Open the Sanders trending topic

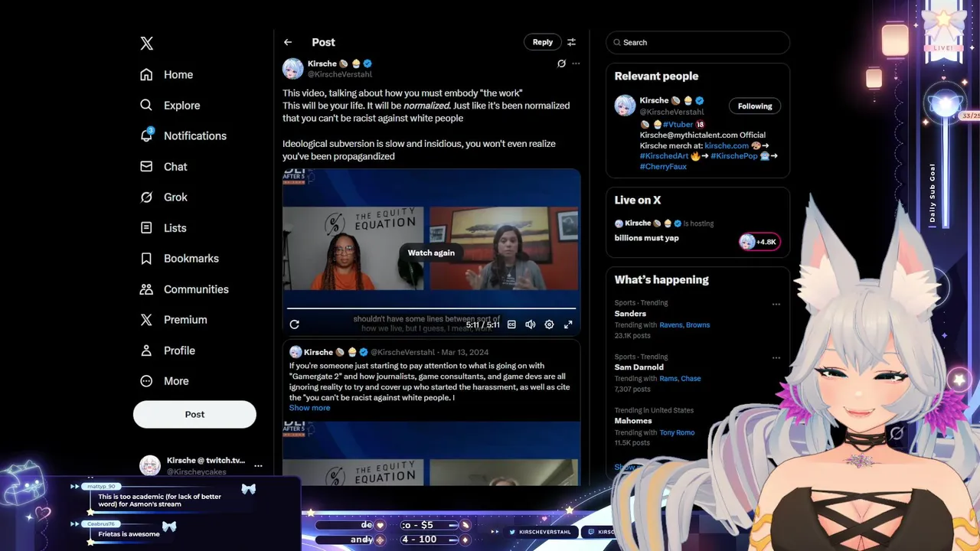tap(630, 314)
